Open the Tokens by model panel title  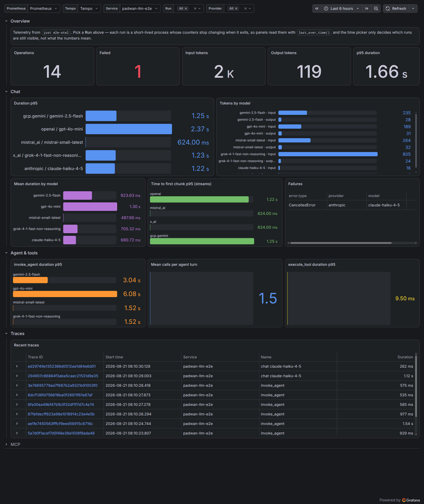(235, 103)
